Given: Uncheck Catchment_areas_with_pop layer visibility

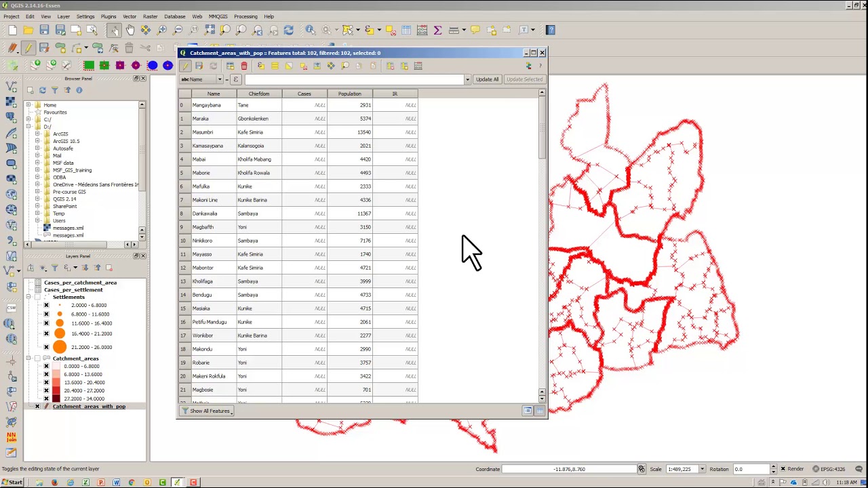Looking at the screenshot, I should click(x=38, y=407).
